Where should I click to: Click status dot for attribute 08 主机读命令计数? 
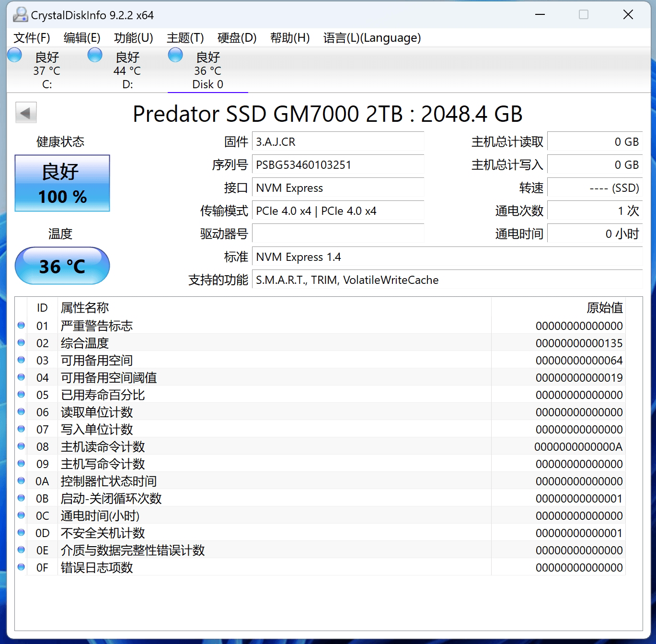pyautogui.click(x=21, y=446)
